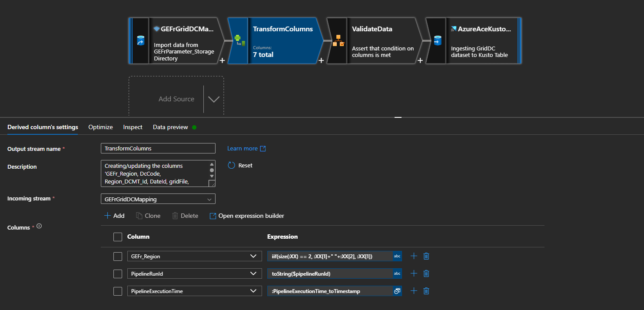Click the Expression header label
Image resolution: width=644 pixels, height=310 pixels.
coord(282,237)
